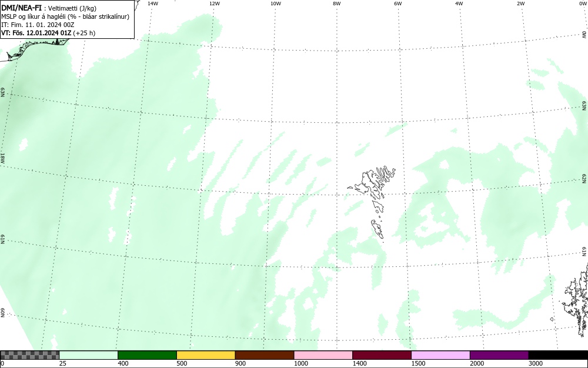The image size is (588, 368).
Task: Click the dark green 400–500 legend swatch
Action: click(148, 355)
